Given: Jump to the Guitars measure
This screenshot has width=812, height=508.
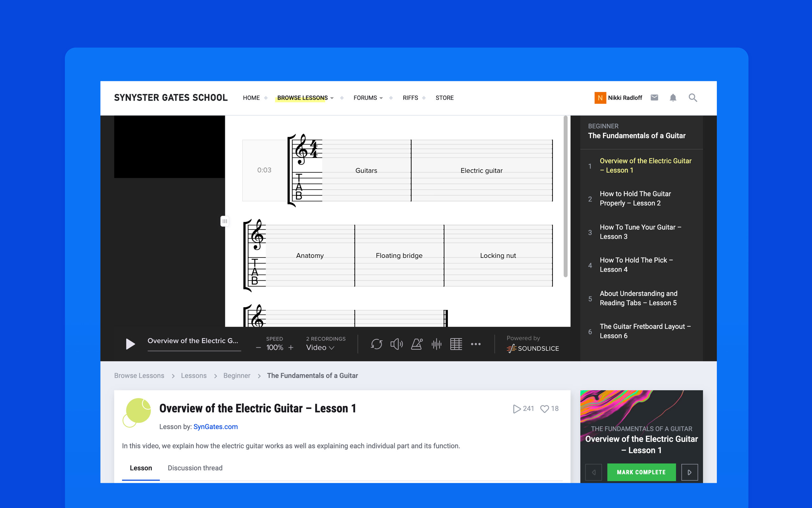Looking at the screenshot, I should (x=366, y=170).
